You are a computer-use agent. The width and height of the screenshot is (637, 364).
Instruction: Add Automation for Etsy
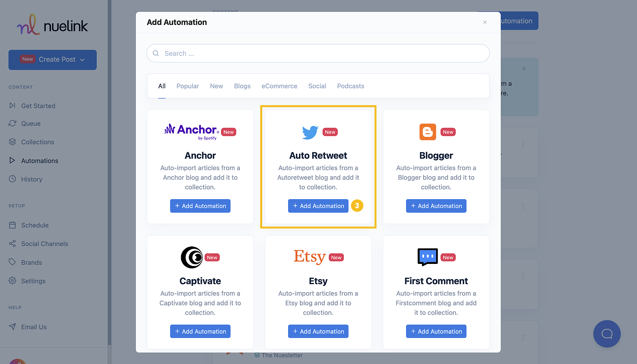point(318,331)
